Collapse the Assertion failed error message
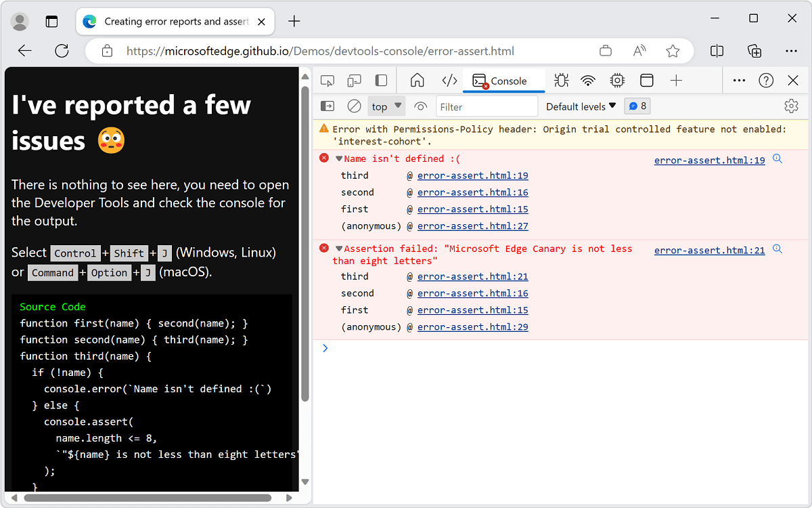Screen dimensions: 812x508 click(339, 248)
